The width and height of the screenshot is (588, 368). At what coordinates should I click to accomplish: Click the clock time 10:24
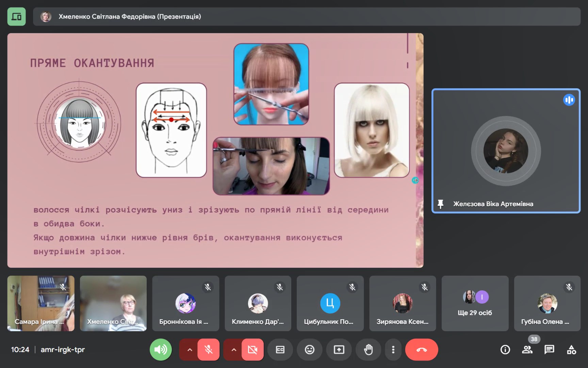pos(20,350)
